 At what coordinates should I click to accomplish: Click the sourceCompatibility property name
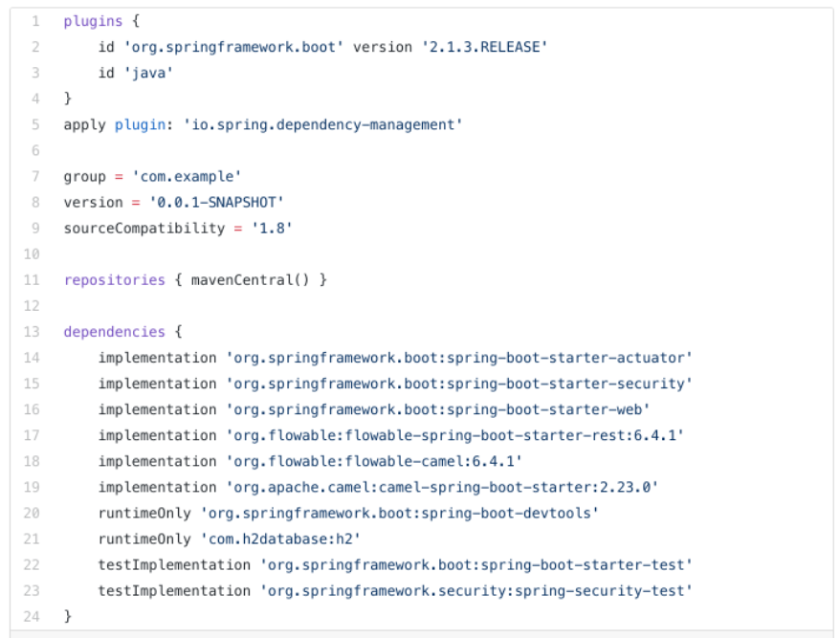(144, 229)
